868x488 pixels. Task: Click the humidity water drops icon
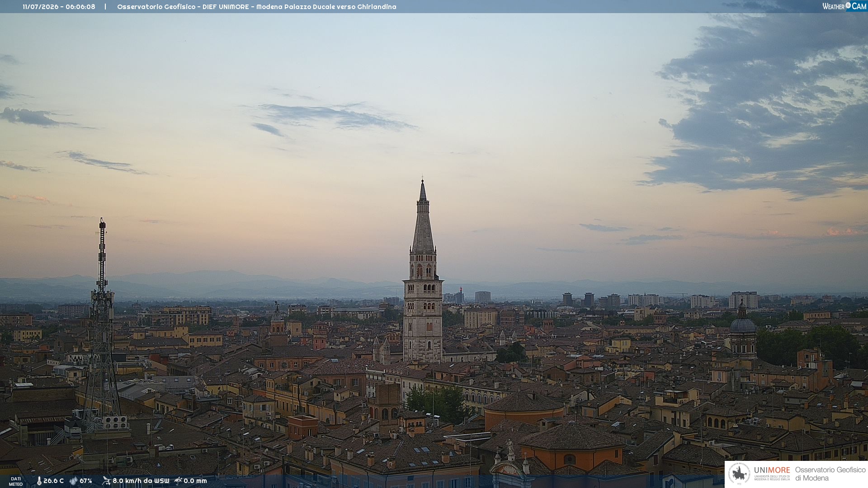[73, 481]
